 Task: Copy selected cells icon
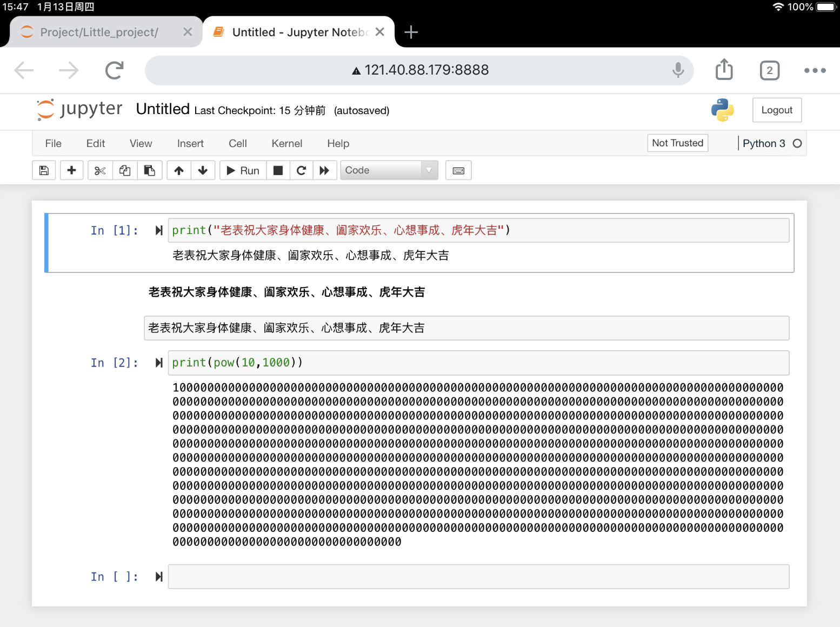pos(125,170)
